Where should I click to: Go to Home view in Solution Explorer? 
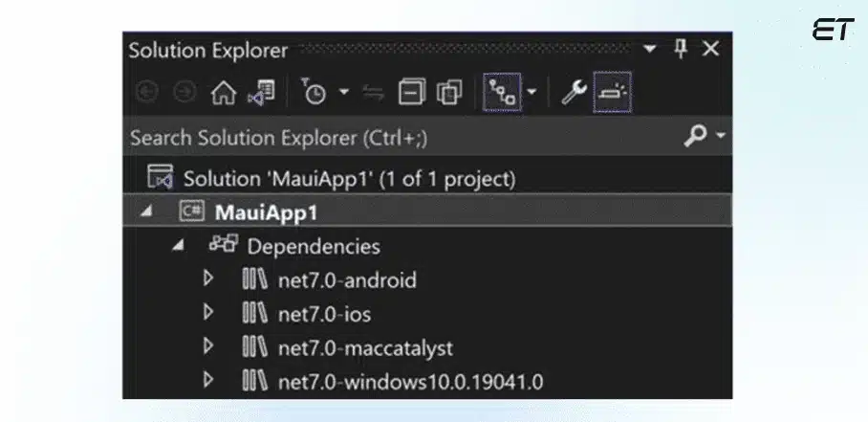[x=224, y=93]
